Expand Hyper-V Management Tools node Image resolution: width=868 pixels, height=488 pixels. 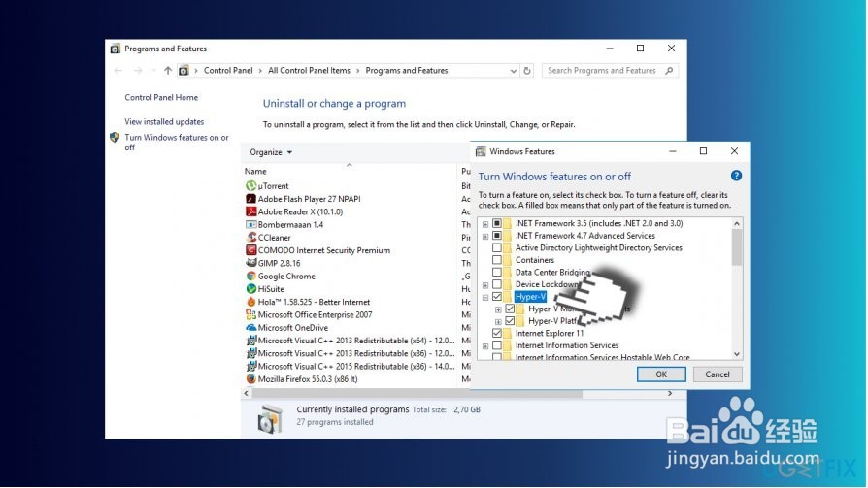point(498,309)
